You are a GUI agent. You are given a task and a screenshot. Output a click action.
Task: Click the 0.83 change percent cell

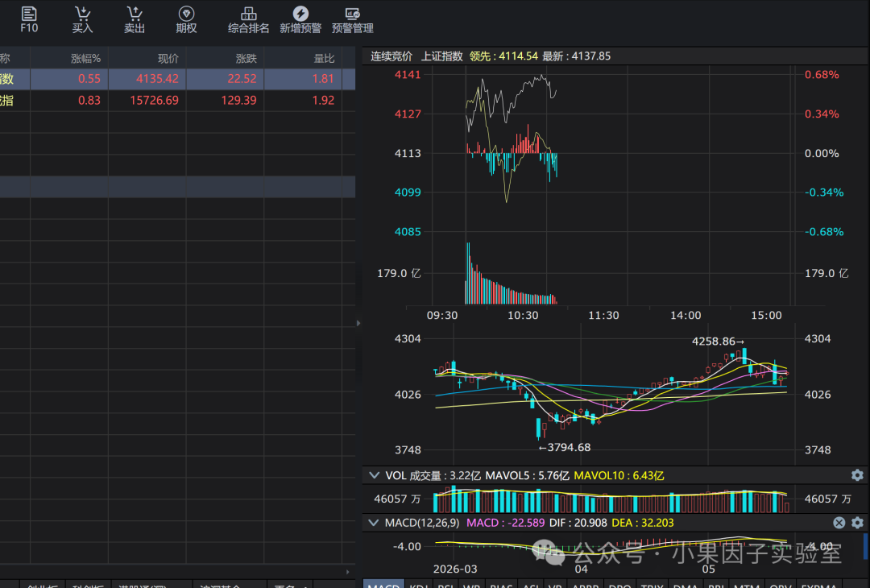89,101
